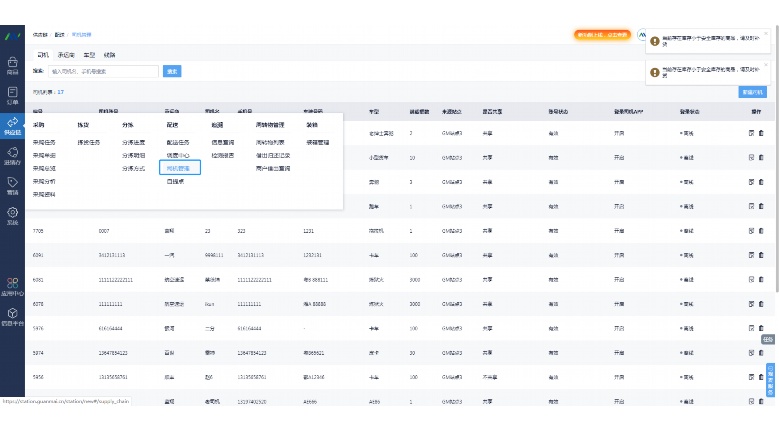Edit the driver row with ID 5976
Image resolution: width=779 pixels, height=431 pixels.
pyautogui.click(x=751, y=328)
